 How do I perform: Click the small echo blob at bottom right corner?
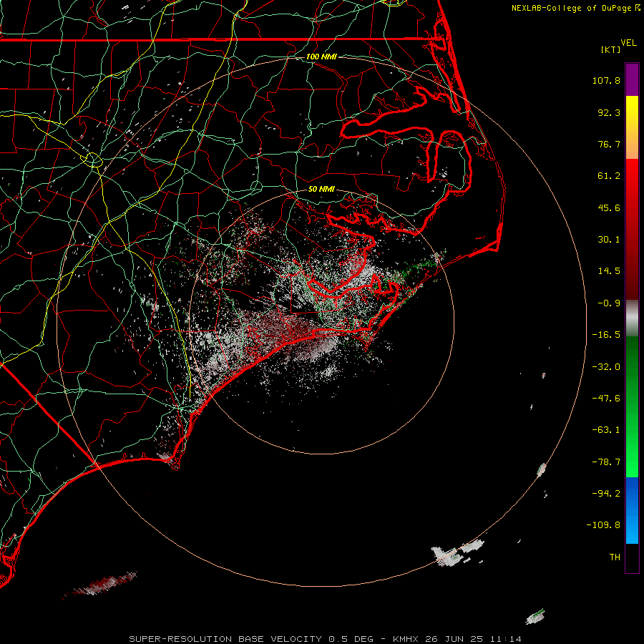tap(535, 617)
